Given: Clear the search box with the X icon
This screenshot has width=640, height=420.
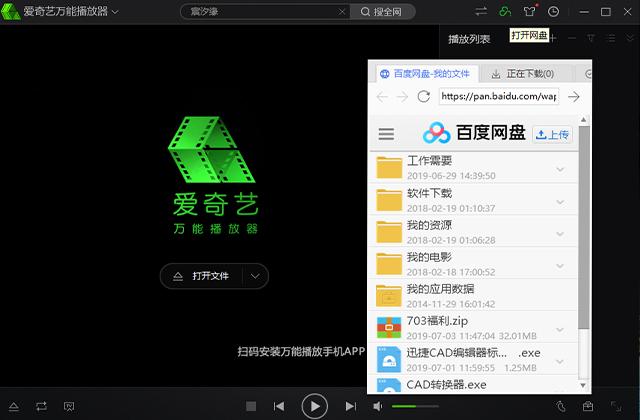Looking at the screenshot, I should 342,12.
